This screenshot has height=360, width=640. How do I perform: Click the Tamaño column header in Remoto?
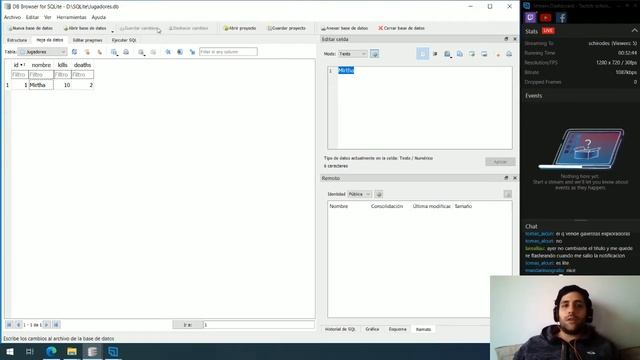(x=463, y=206)
